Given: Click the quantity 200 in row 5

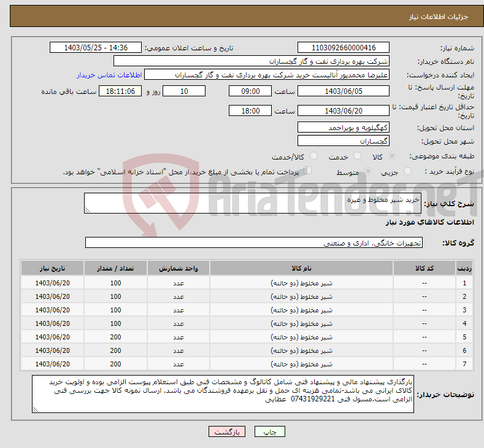Looking at the screenshot, I should 115,337.
